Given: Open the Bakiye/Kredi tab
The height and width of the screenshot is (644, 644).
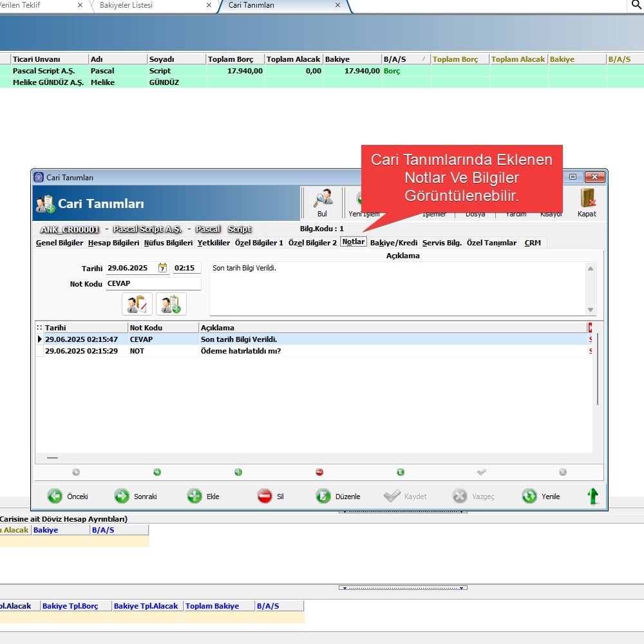Looking at the screenshot, I should (393, 243).
